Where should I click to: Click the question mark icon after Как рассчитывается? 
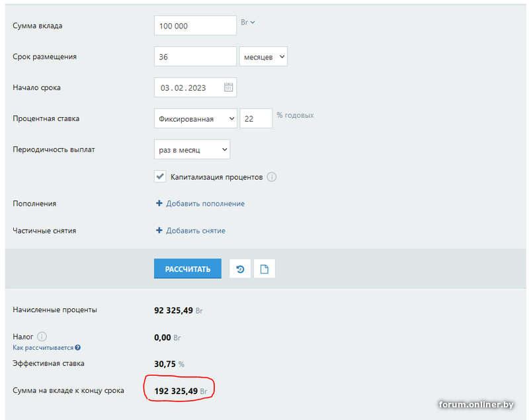tap(77, 347)
